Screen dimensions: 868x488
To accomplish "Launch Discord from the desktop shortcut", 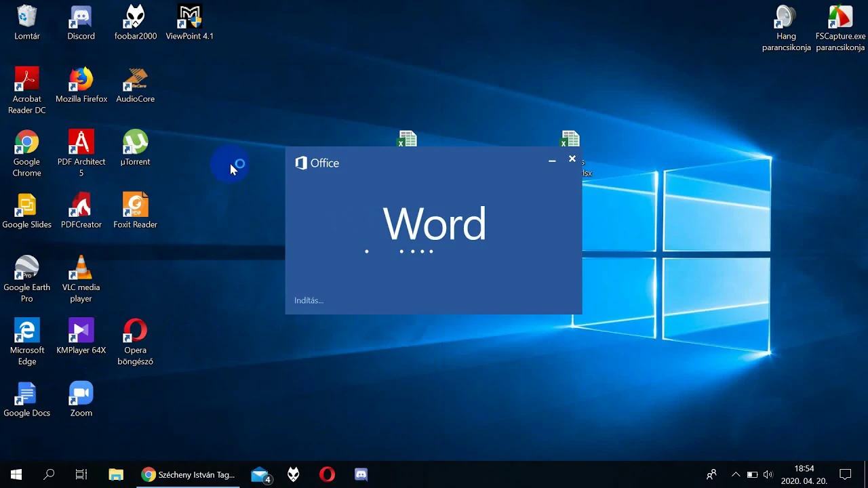I will tap(81, 23).
